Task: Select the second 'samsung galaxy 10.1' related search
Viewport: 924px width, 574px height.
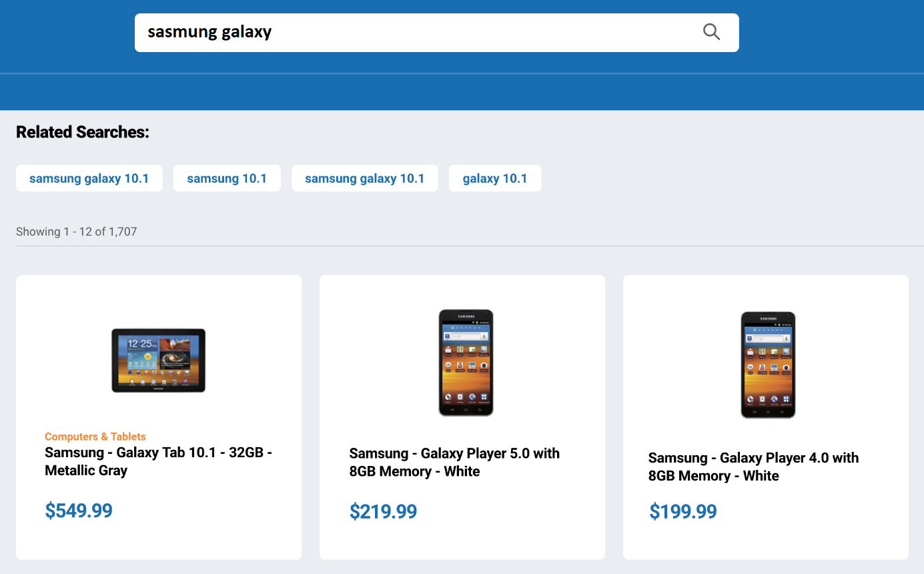Action: (x=365, y=178)
